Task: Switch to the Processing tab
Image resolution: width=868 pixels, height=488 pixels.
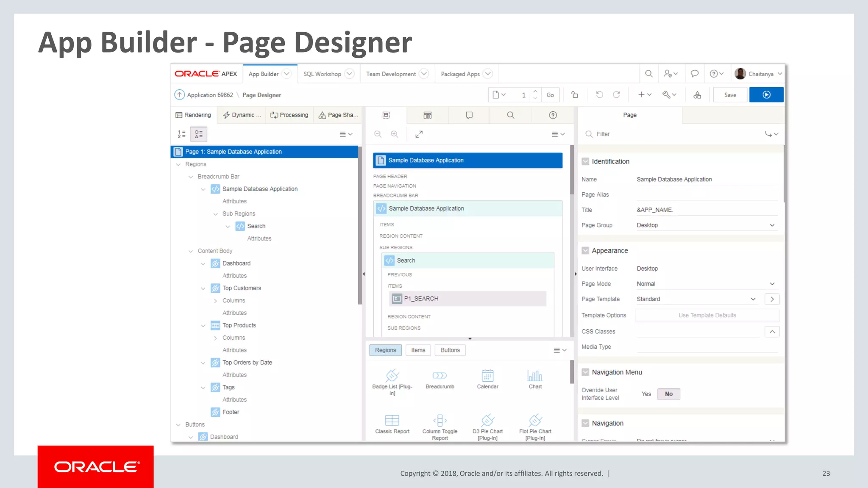Action: [289, 115]
